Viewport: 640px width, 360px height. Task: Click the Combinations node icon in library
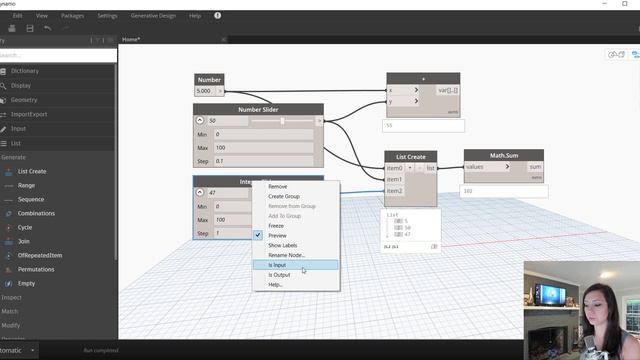click(x=9, y=213)
